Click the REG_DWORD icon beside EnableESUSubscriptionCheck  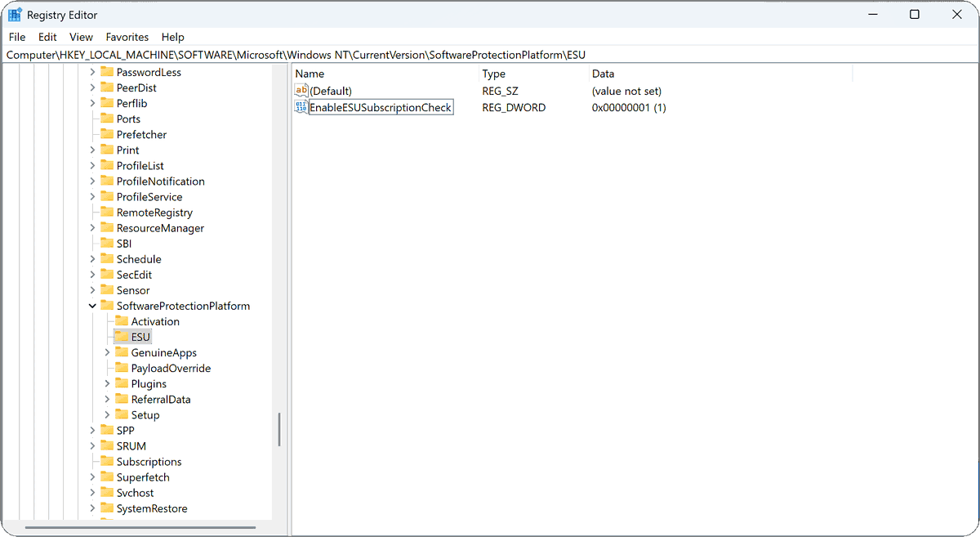[x=301, y=107]
